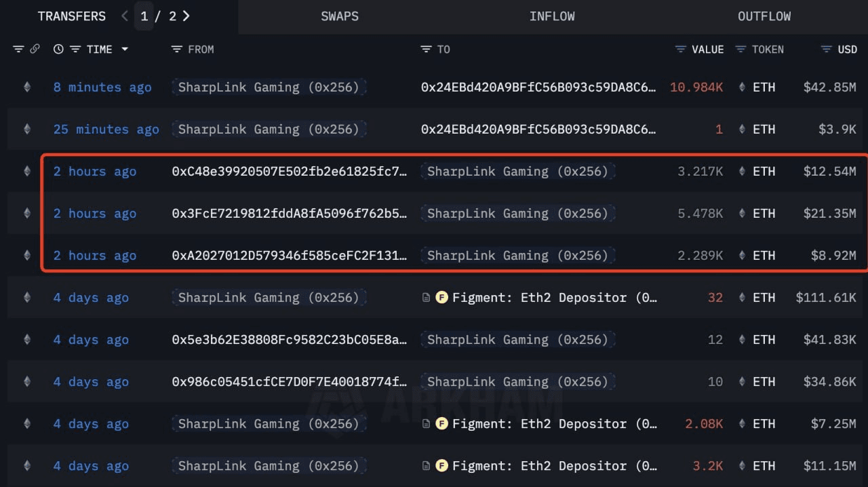Click the ETH token label in the $21.35M row
868x487 pixels.
click(764, 213)
